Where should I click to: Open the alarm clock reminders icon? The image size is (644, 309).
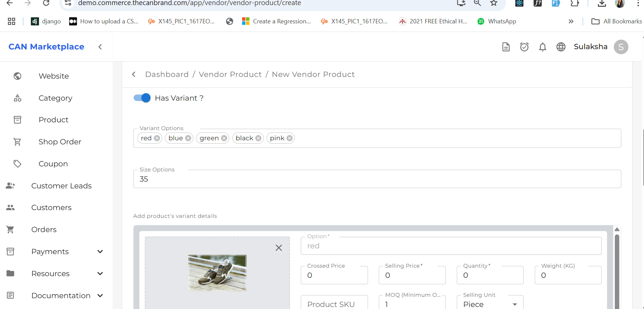click(524, 47)
